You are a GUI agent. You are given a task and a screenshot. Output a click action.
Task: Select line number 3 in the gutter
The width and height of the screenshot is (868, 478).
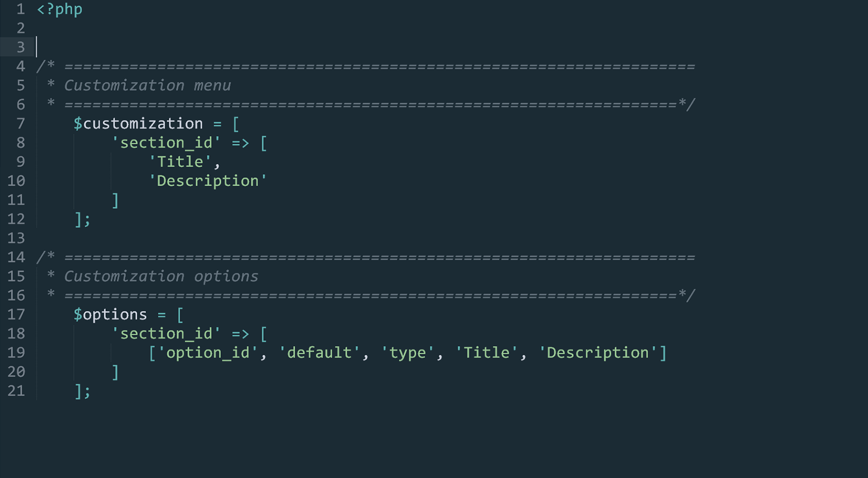coord(21,47)
